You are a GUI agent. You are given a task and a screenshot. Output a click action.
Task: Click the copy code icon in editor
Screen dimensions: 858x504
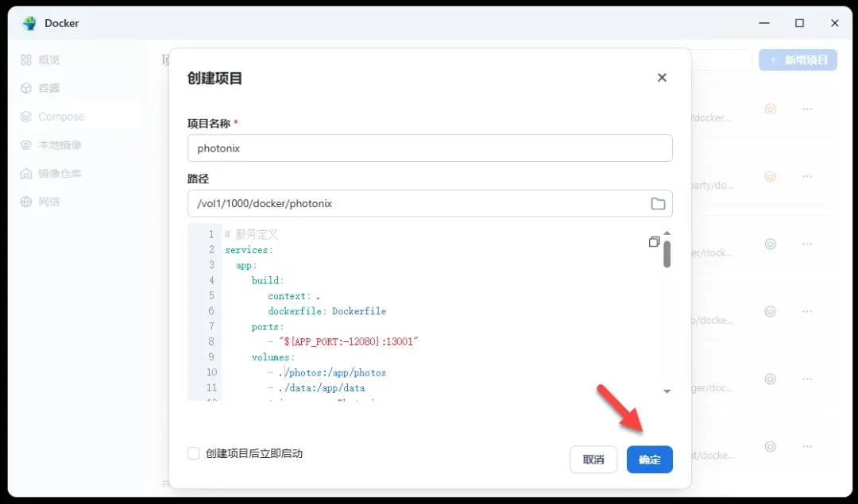point(654,241)
